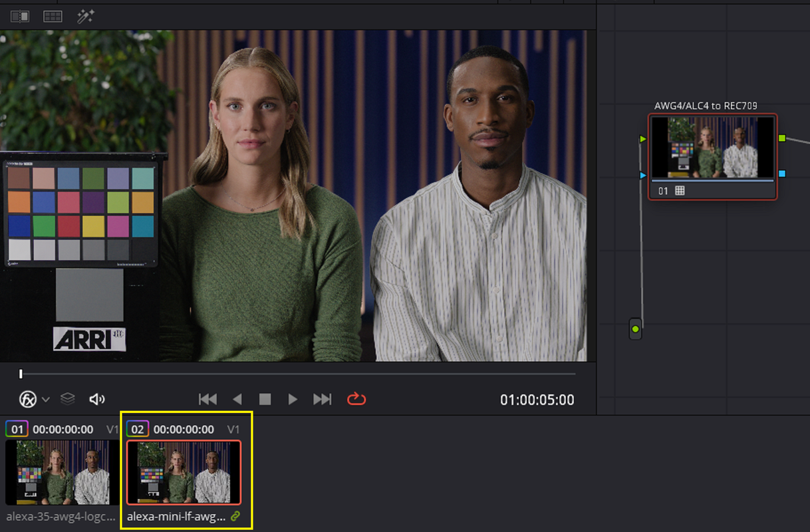Image resolution: width=810 pixels, height=532 pixels.
Task: Toggle the Image Wipe viewer mode icon
Action: tap(20, 17)
